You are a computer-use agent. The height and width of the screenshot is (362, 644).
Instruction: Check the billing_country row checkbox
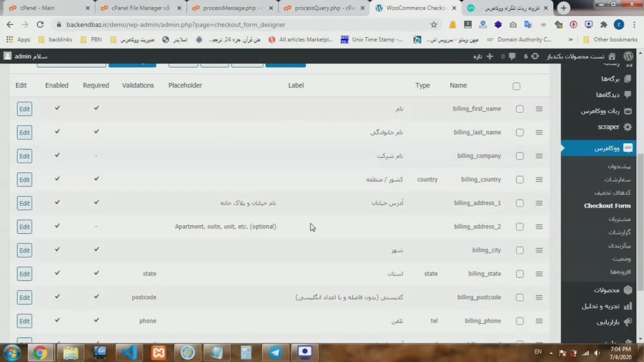coord(520,180)
